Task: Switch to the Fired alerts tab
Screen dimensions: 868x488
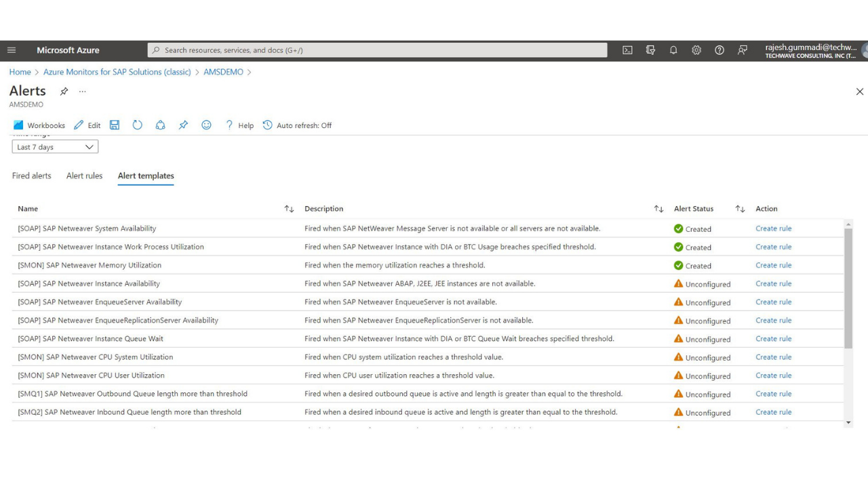Action: pyautogui.click(x=32, y=176)
